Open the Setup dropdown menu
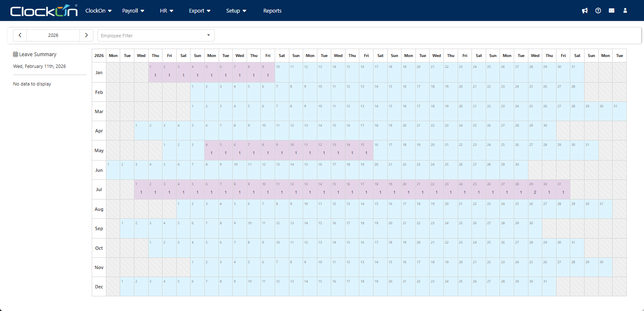644x311 pixels. (x=236, y=11)
